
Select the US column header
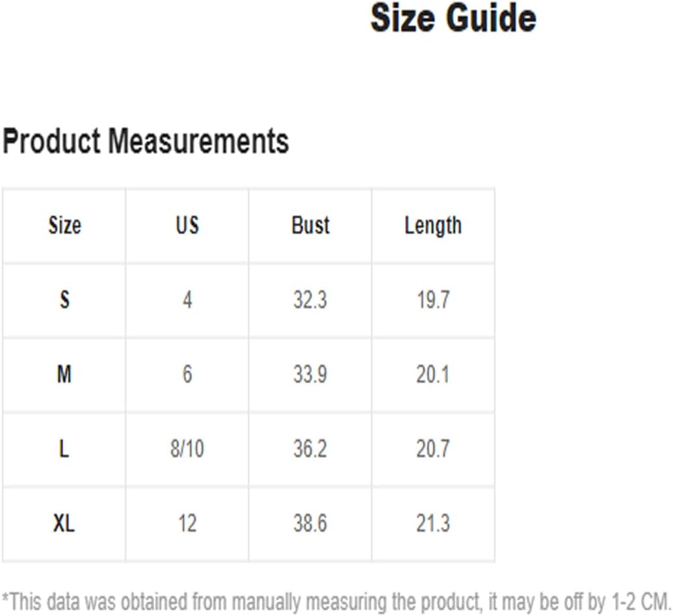(x=187, y=225)
